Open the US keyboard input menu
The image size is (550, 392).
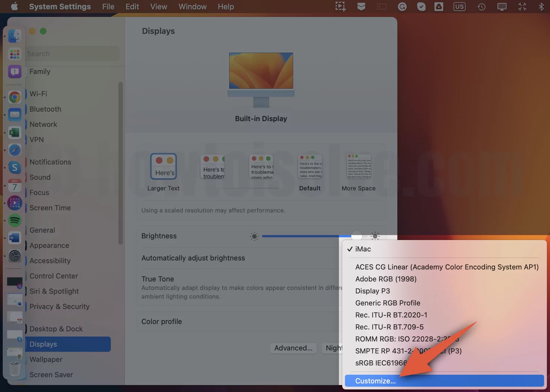click(459, 6)
